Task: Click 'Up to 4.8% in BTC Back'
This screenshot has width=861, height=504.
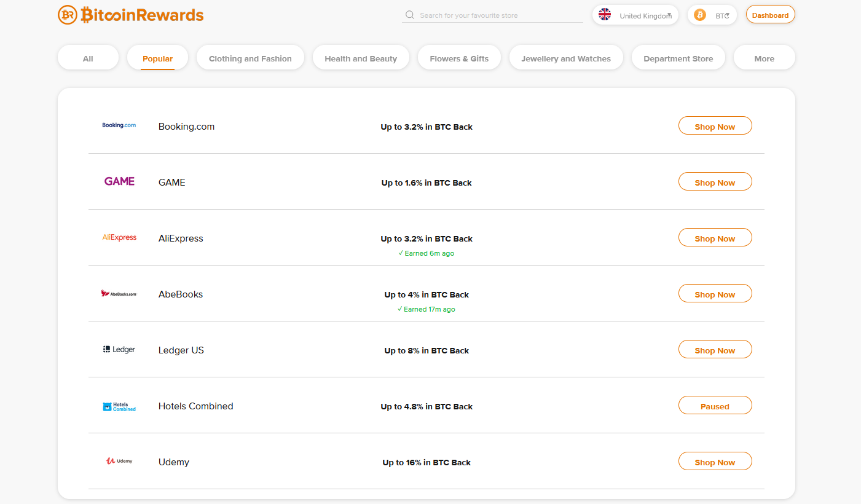Action: (x=427, y=406)
